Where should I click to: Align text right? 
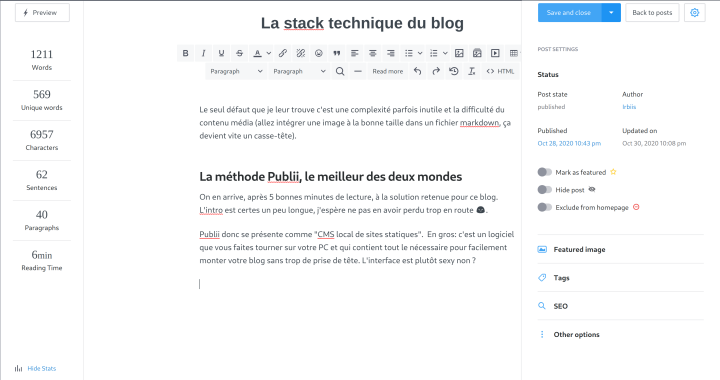pos(390,53)
